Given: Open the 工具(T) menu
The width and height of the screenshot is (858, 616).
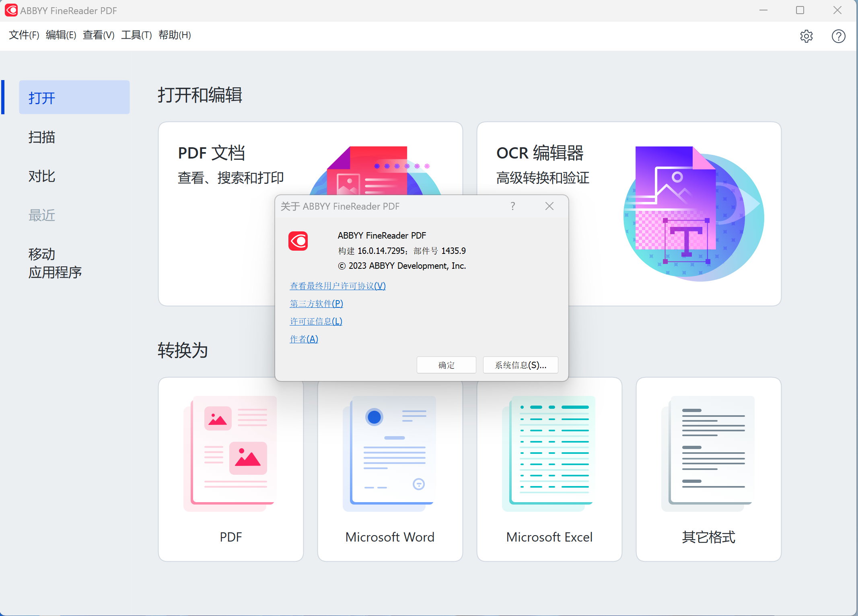Looking at the screenshot, I should click(x=136, y=35).
